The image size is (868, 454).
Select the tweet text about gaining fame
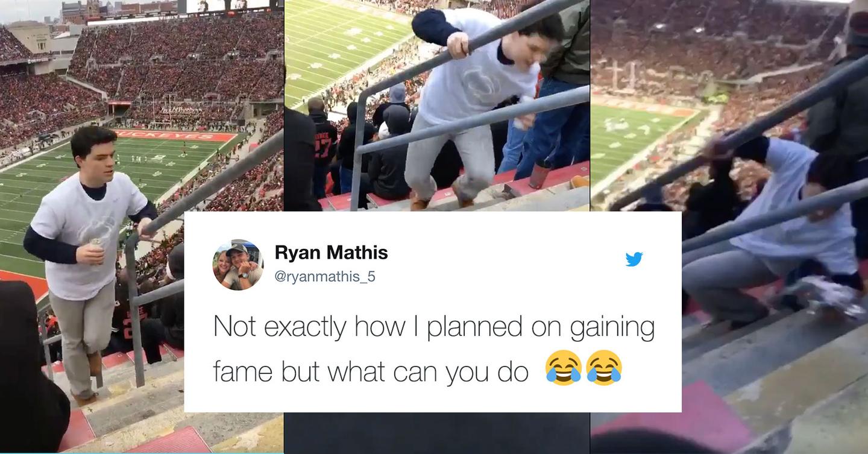point(433,350)
